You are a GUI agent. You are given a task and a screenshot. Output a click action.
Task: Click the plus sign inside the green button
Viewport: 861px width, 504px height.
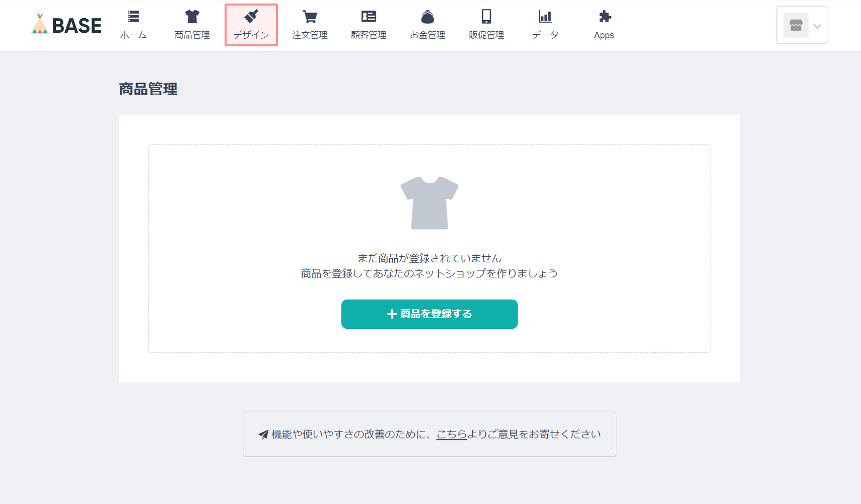click(391, 314)
